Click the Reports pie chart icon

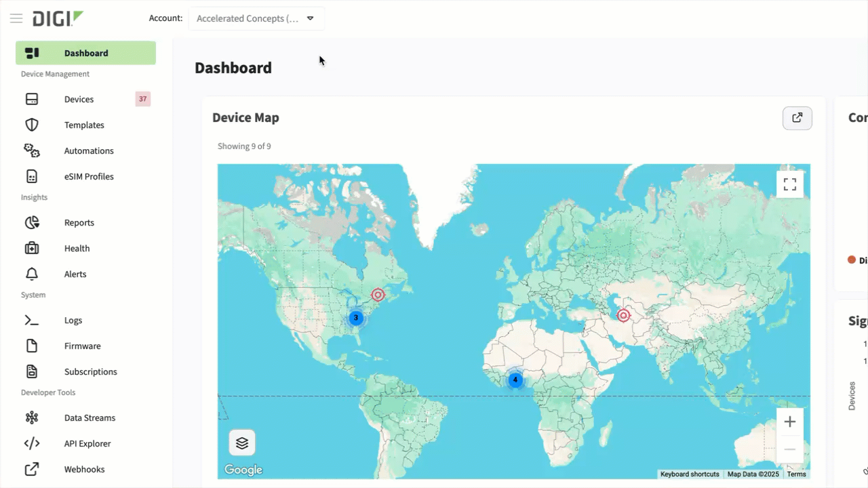tap(32, 223)
